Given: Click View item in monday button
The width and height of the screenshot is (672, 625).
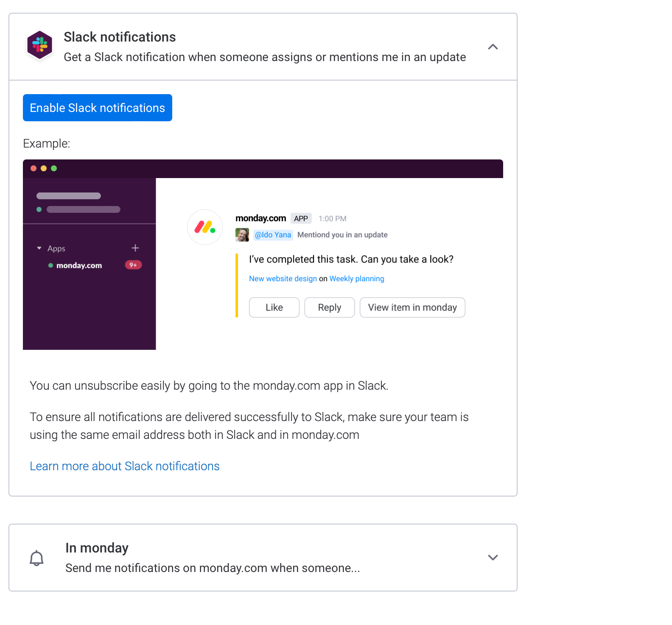Looking at the screenshot, I should coord(412,307).
